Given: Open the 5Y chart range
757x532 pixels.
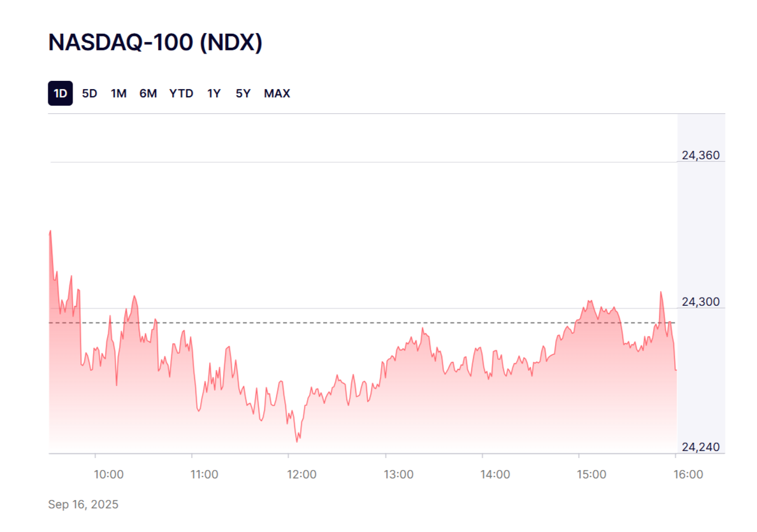Looking at the screenshot, I should pos(243,94).
